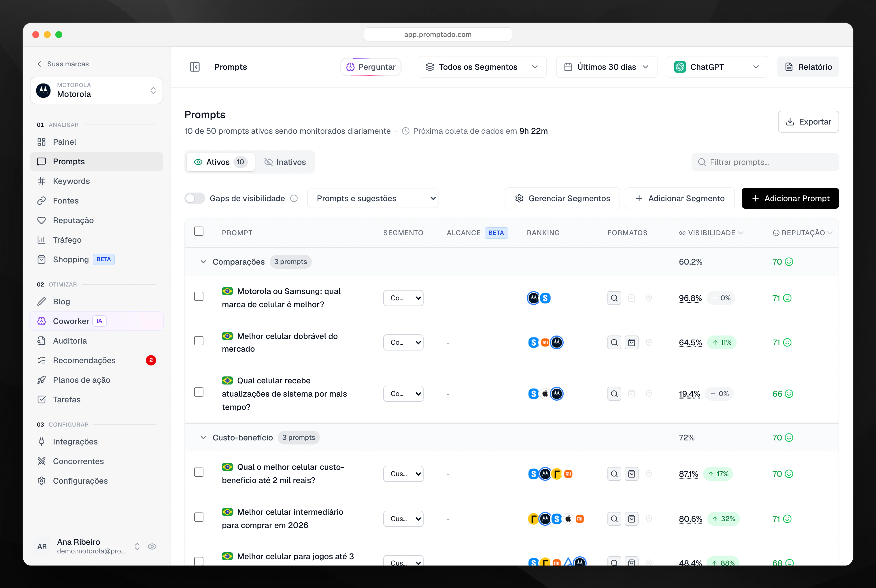Open the ChatGPT model dropdown
This screenshot has height=588, width=876.
pos(717,67)
